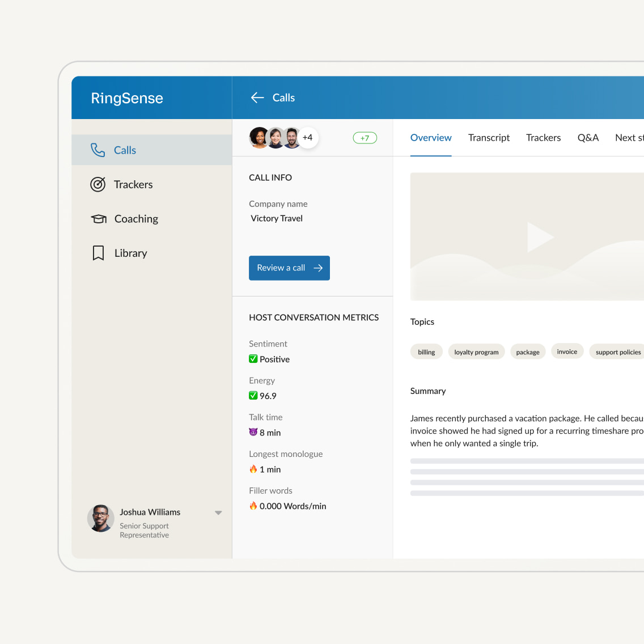644x644 pixels.
Task: Click the first participant avatar thumbnail
Action: coord(259,137)
